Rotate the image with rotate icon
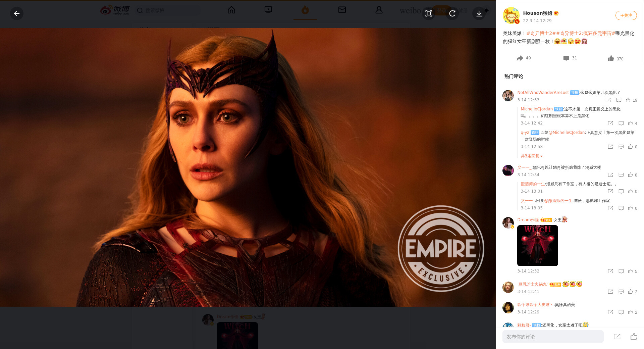The image size is (644, 349). click(x=452, y=13)
